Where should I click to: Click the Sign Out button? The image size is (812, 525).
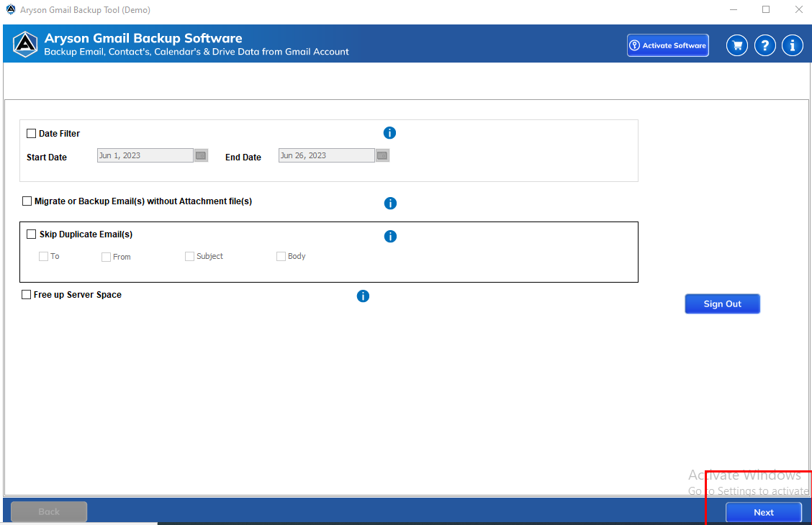(x=723, y=304)
